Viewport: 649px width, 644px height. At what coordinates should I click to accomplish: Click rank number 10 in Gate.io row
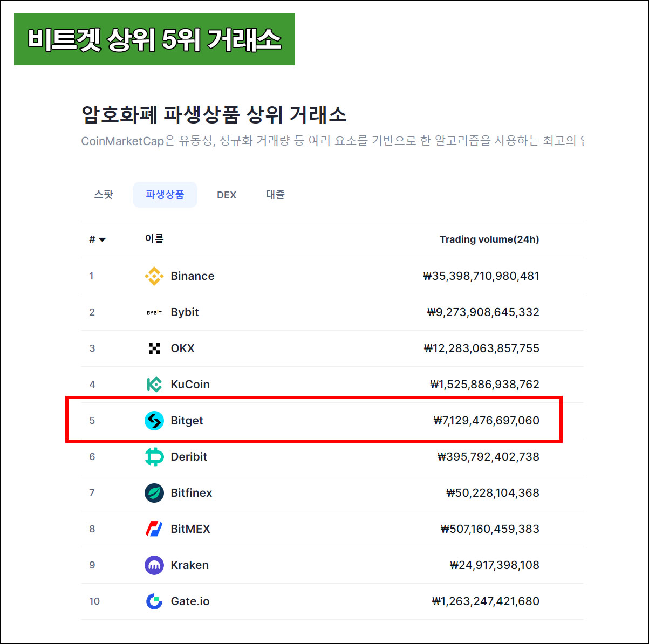pyautogui.click(x=94, y=601)
